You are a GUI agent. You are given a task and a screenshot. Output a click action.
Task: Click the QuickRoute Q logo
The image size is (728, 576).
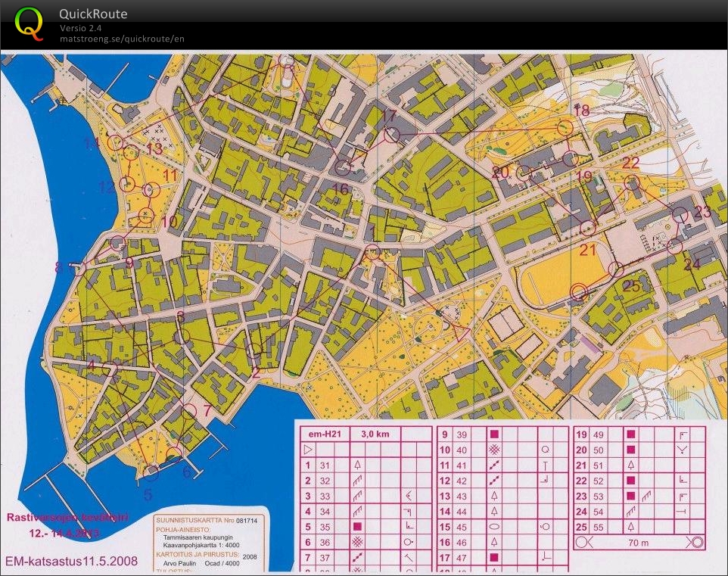click(29, 23)
